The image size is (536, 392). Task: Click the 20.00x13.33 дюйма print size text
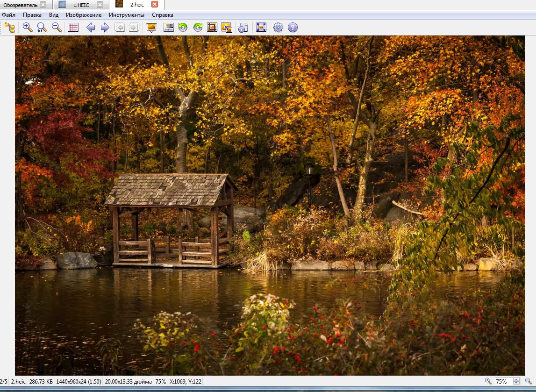128,381
